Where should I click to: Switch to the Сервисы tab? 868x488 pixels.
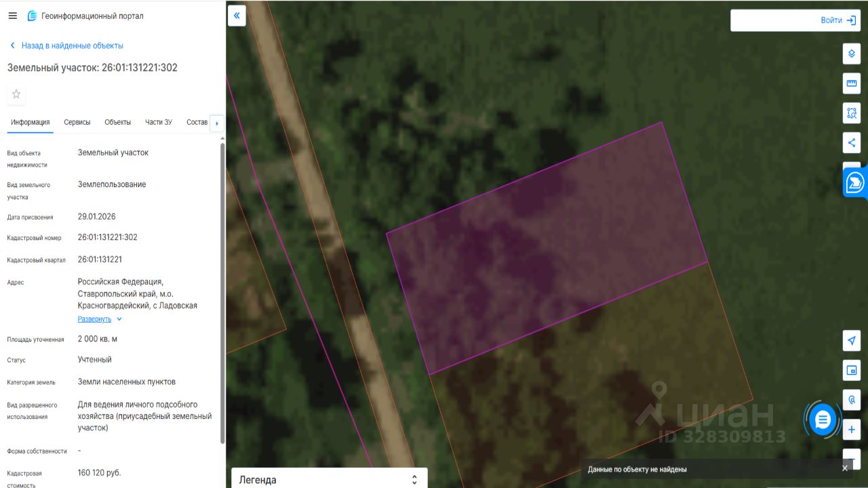coord(77,122)
